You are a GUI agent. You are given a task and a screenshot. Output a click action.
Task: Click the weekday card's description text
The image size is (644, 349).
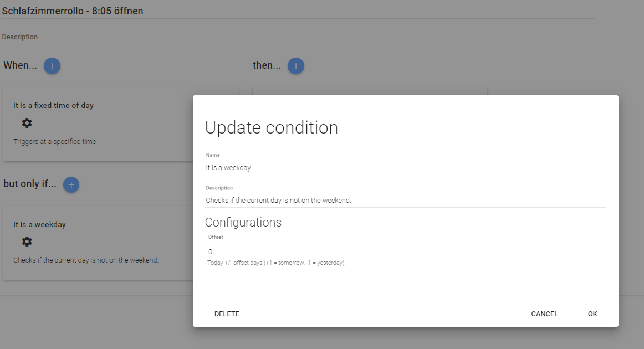pos(86,260)
